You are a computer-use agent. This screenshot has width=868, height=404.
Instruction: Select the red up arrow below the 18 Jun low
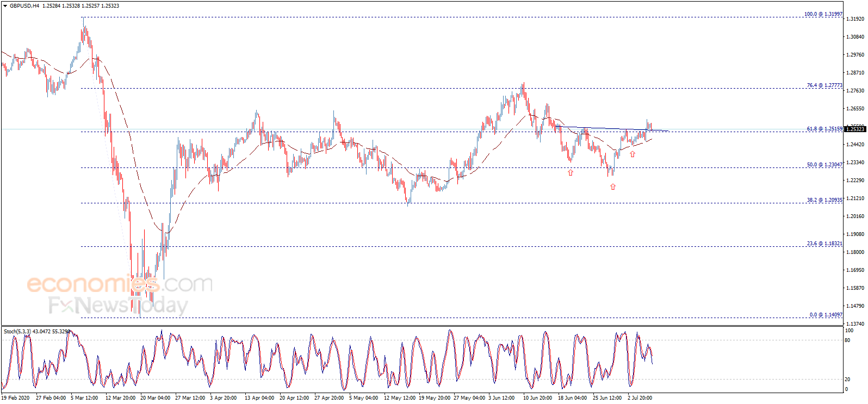pyautogui.click(x=571, y=172)
